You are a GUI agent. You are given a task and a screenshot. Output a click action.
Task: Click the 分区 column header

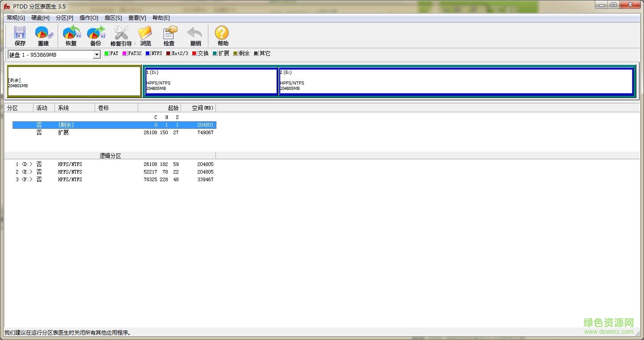click(x=19, y=108)
